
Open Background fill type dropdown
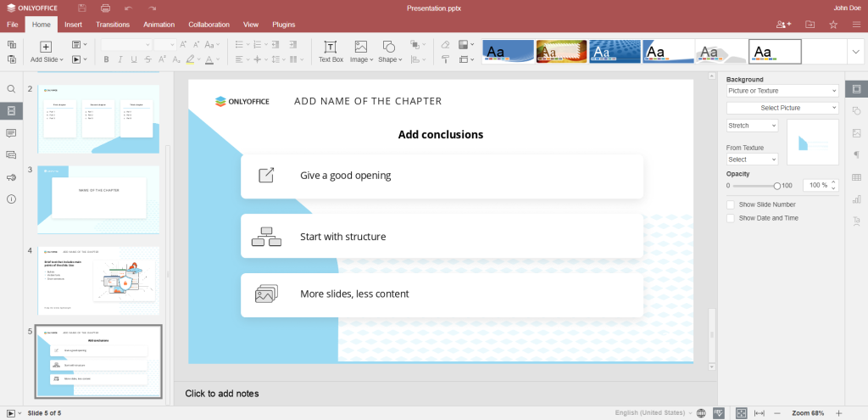pyautogui.click(x=782, y=91)
